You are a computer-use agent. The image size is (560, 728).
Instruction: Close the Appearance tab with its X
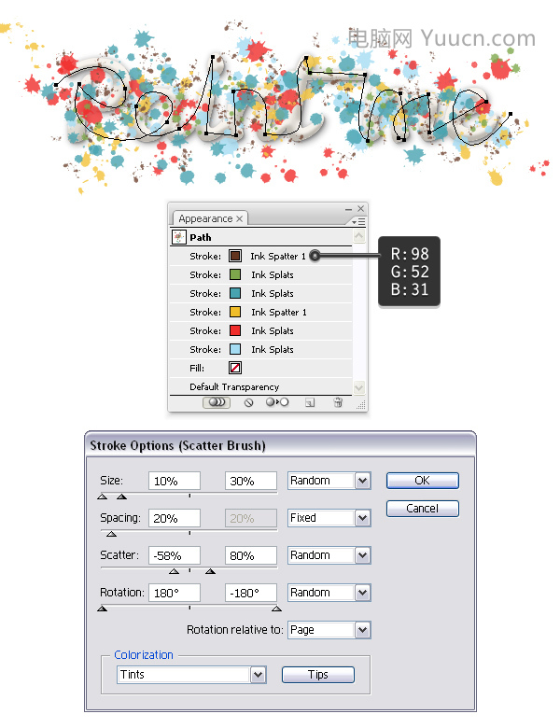pyautogui.click(x=239, y=218)
